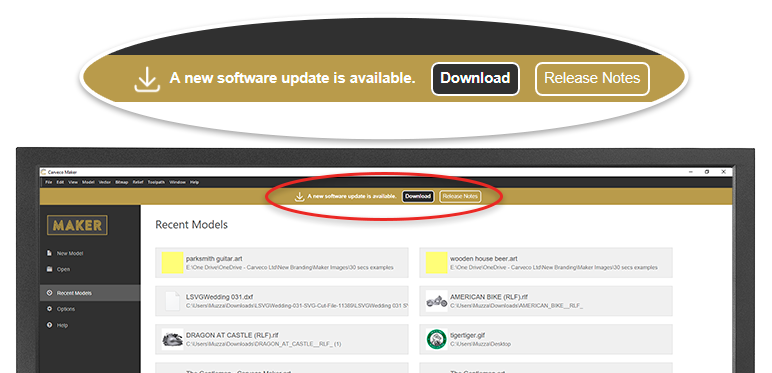772x373 pixels.
Task: Open the Relief menu
Action: click(x=138, y=183)
